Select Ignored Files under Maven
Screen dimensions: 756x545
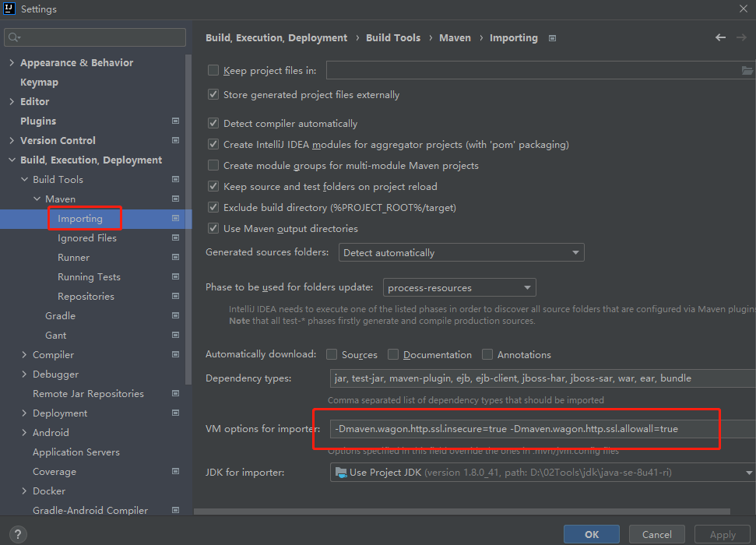(x=87, y=237)
